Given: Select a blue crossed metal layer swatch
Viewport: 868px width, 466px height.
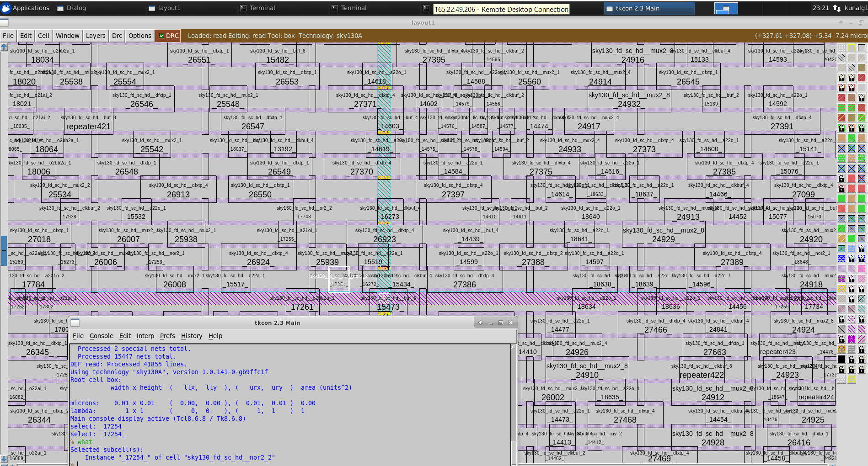Looking at the screenshot, I should pos(841,148).
